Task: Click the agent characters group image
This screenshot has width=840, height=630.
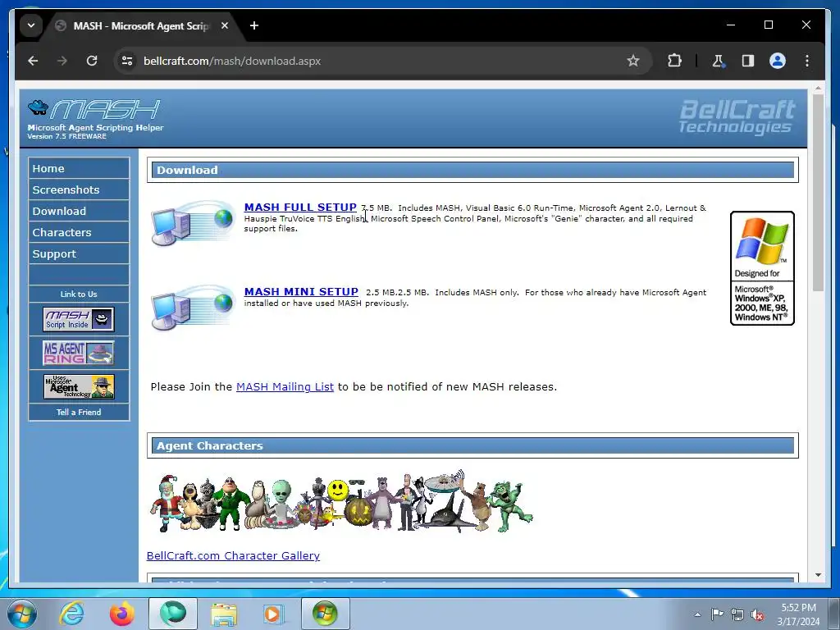Action: click(x=341, y=501)
